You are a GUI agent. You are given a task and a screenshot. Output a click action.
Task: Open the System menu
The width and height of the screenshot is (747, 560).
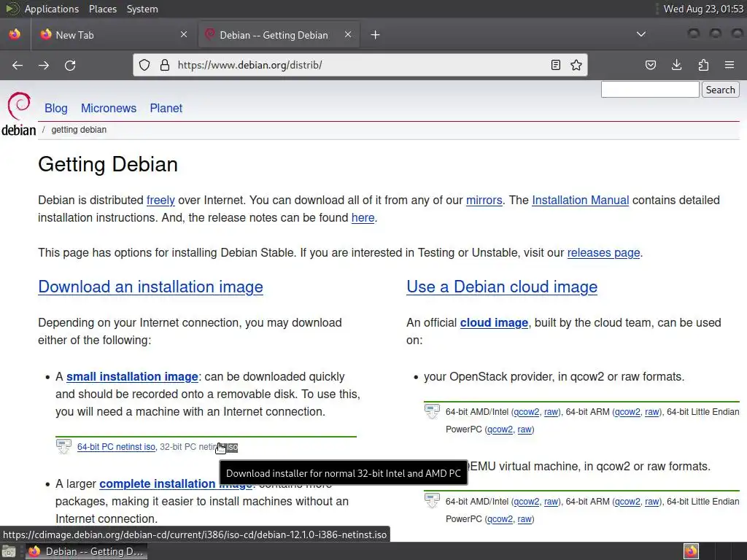pyautogui.click(x=142, y=9)
